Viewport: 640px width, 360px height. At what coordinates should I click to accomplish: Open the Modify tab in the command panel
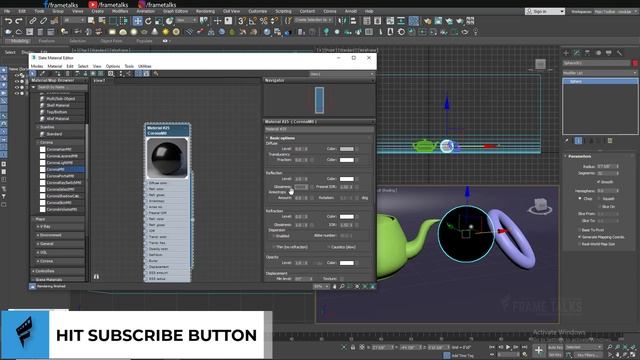pyautogui.click(x=577, y=53)
